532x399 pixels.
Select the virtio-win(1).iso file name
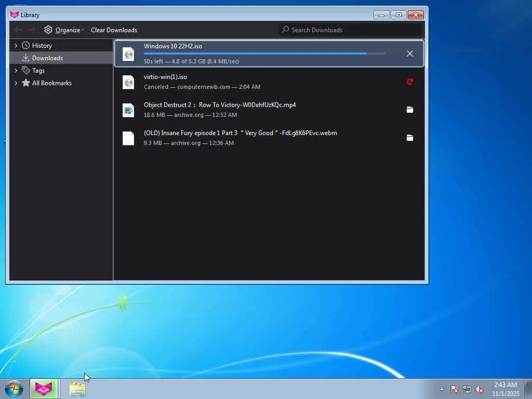tap(165, 77)
